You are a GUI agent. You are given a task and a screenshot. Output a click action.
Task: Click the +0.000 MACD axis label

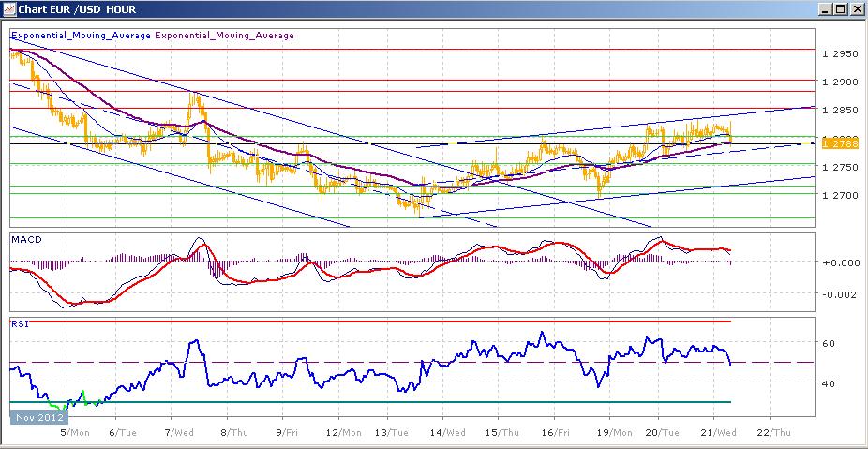pos(839,262)
